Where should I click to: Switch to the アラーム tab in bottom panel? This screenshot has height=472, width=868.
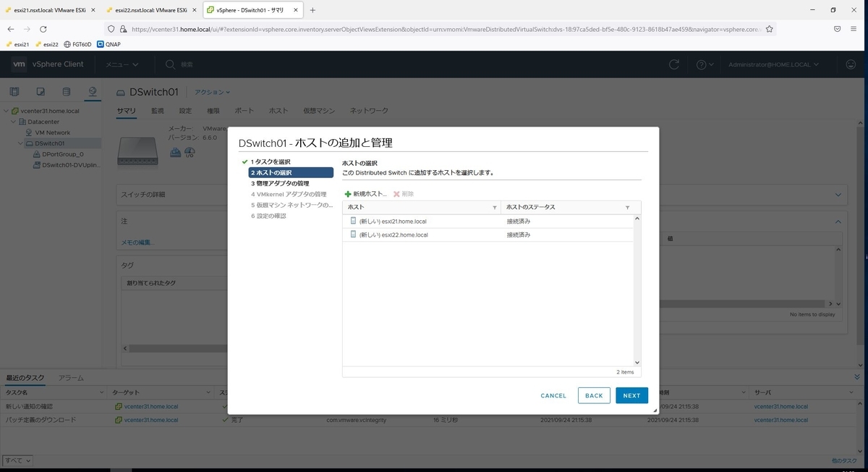71,378
